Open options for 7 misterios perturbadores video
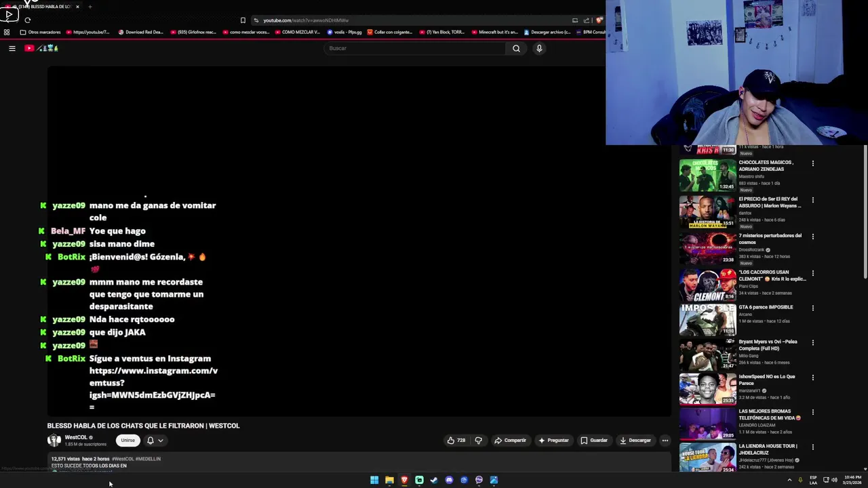The image size is (868, 488). (x=812, y=237)
